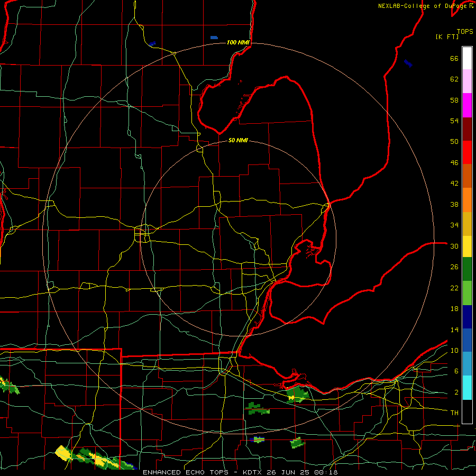Screen dimensions: 476x476
Task: Click the 66 value on the scale
Action: click(x=454, y=58)
